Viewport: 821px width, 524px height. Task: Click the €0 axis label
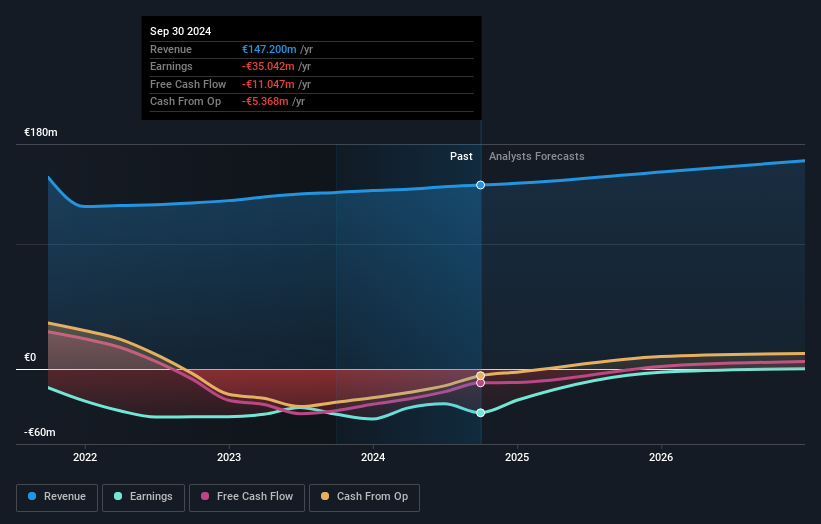click(x=30, y=357)
